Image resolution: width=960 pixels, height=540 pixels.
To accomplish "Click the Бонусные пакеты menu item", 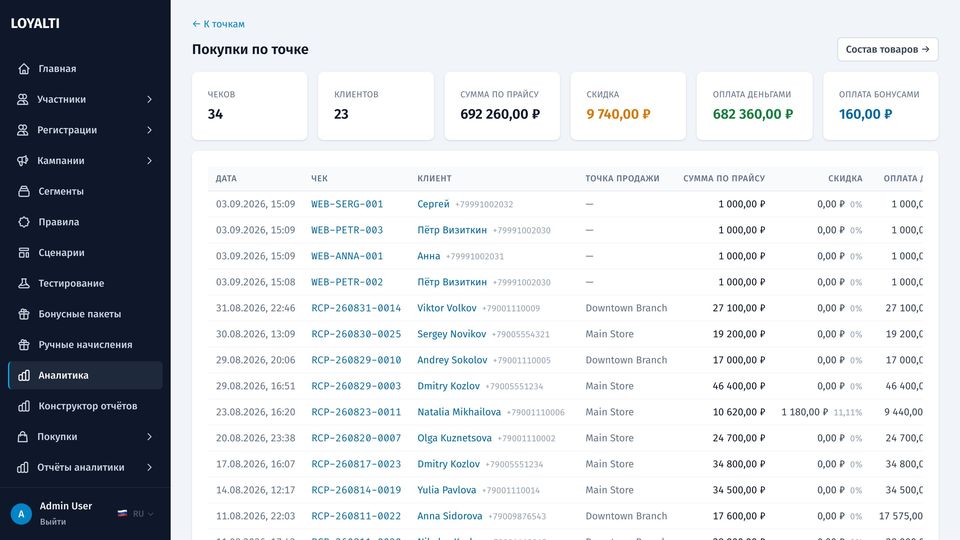I will click(85, 313).
